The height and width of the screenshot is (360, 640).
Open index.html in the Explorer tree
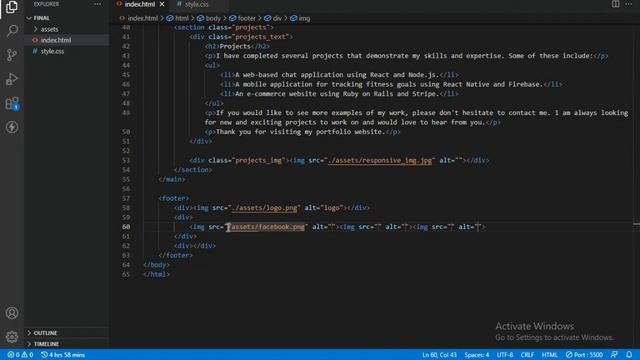click(x=56, y=40)
